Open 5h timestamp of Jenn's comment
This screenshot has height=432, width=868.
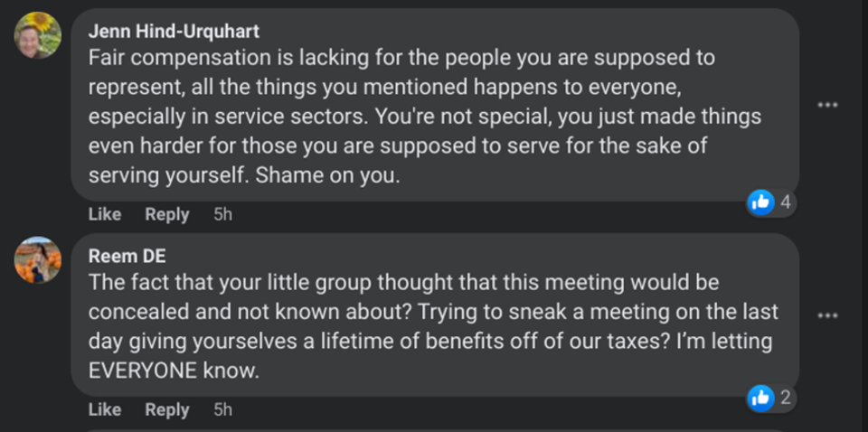[223, 214]
